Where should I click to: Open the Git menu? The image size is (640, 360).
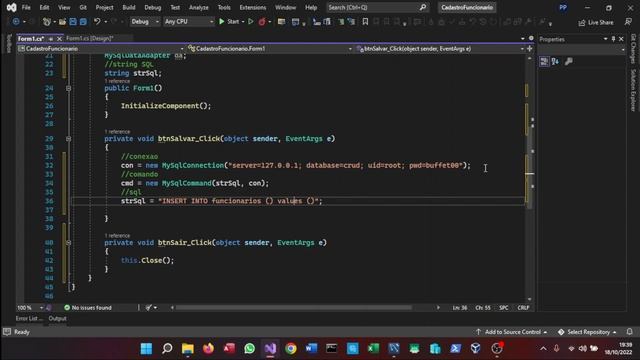[83, 7]
